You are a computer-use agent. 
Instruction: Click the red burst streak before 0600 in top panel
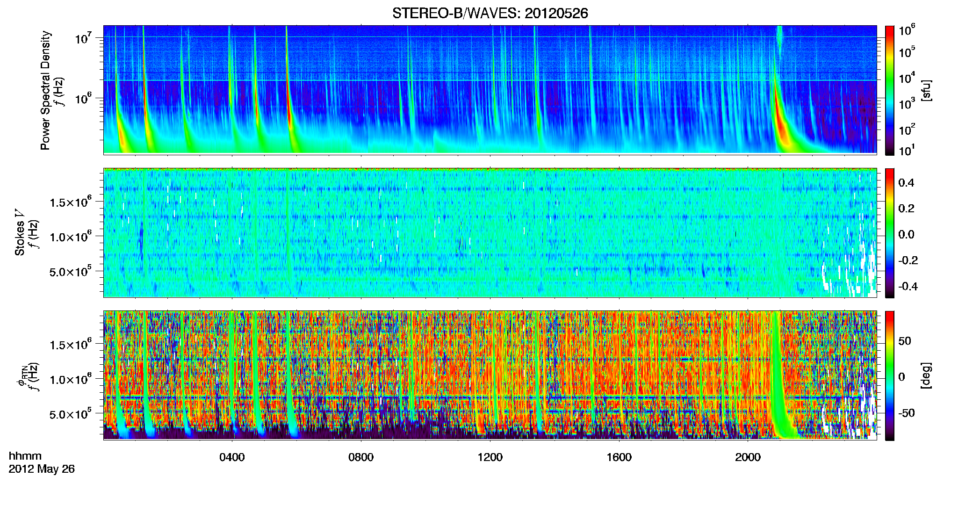(x=288, y=89)
